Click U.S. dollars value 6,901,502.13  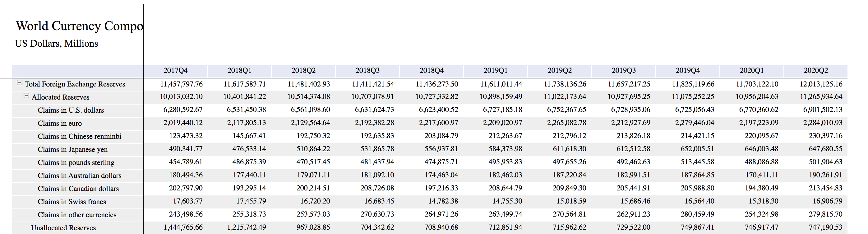click(823, 110)
